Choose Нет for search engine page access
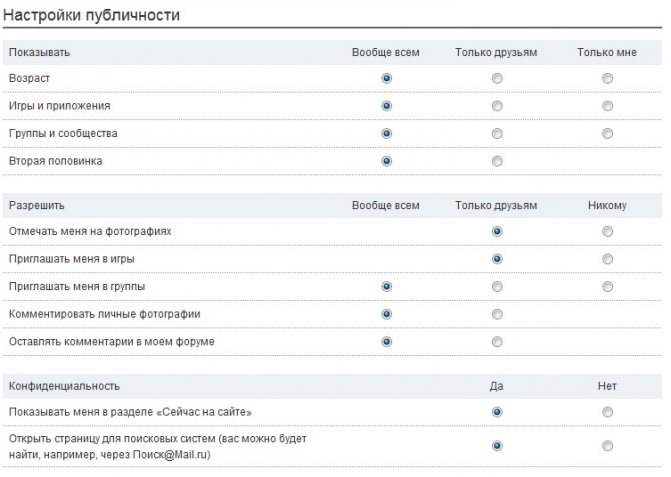 tap(607, 446)
